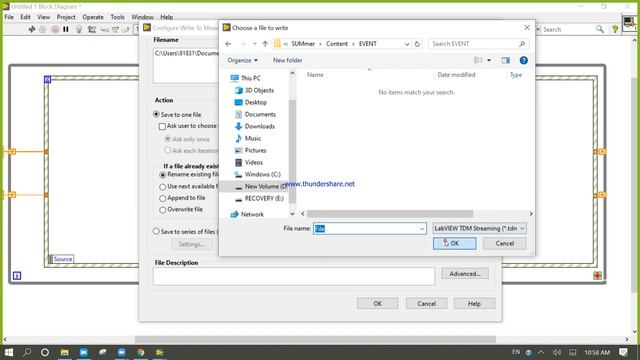Select 'Rename existing file' option
The width and height of the screenshot is (640, 360).
(162, 175)
